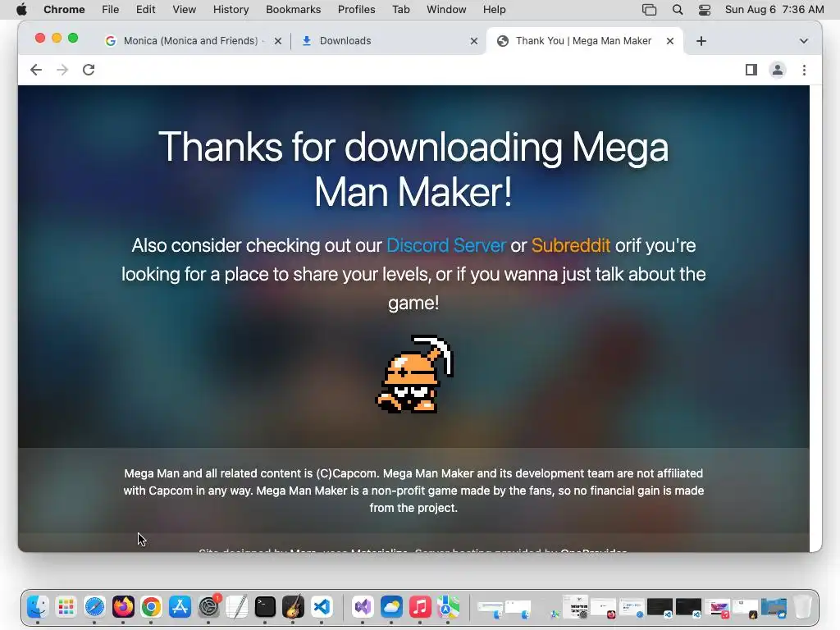Screen dimensions: 840x630
Task: Open the Window menu
Action: point(446,10)
